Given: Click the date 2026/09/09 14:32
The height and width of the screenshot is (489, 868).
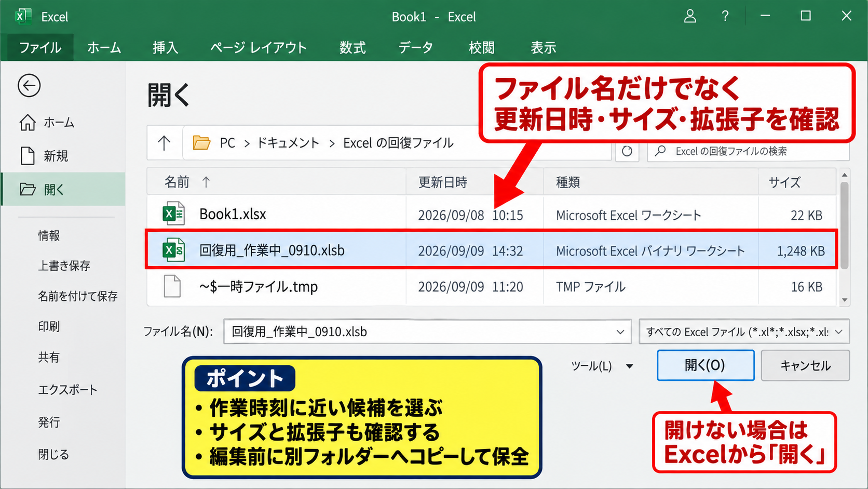Looking at the screenshot, I should pyautogui.click(x=470, y=251).
